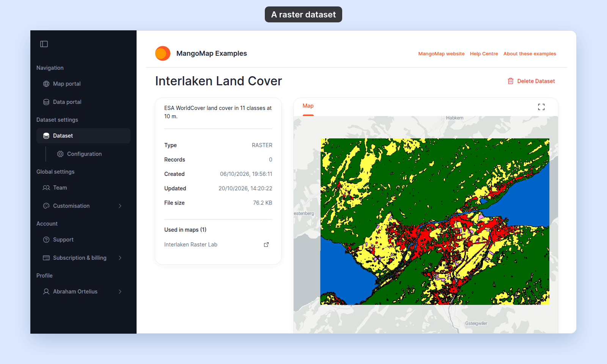Click the Map portal globe icon
The image size is (607, 364).
(x=46, y=84)
